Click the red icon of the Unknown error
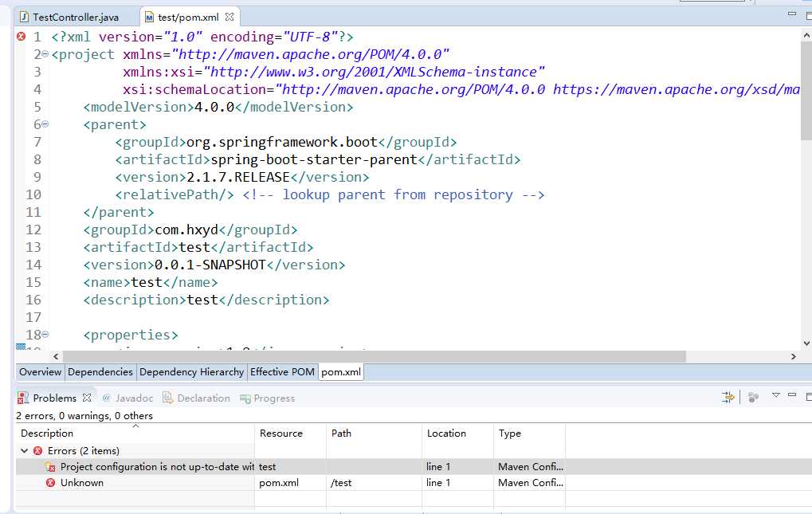This screenshot has width=812, height=514. (50, 482)
